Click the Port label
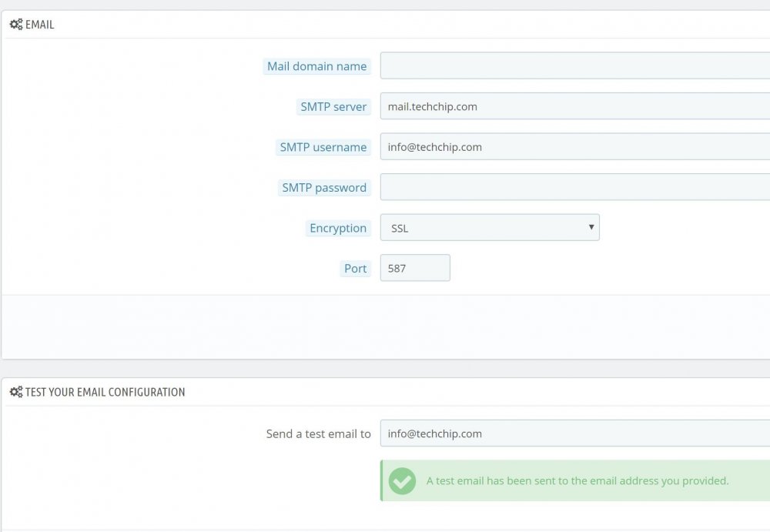This screenshot has width=770, height=532. (x=355, y=269)
